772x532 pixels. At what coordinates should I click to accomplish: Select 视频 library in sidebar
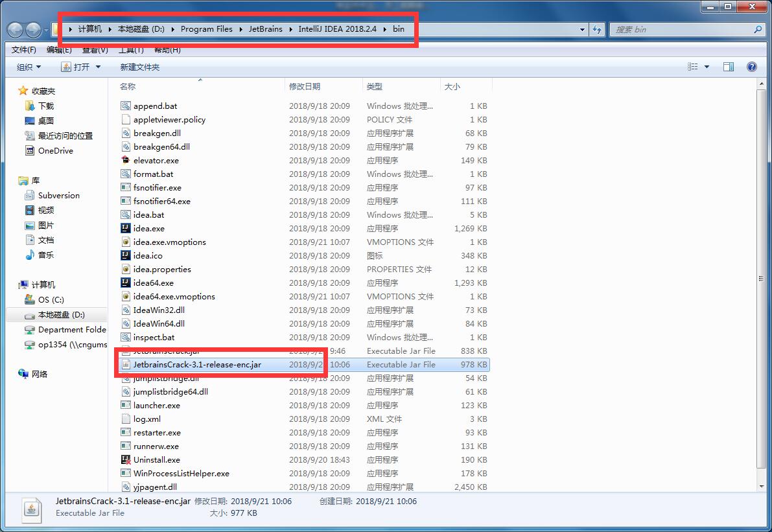(46, 210)
